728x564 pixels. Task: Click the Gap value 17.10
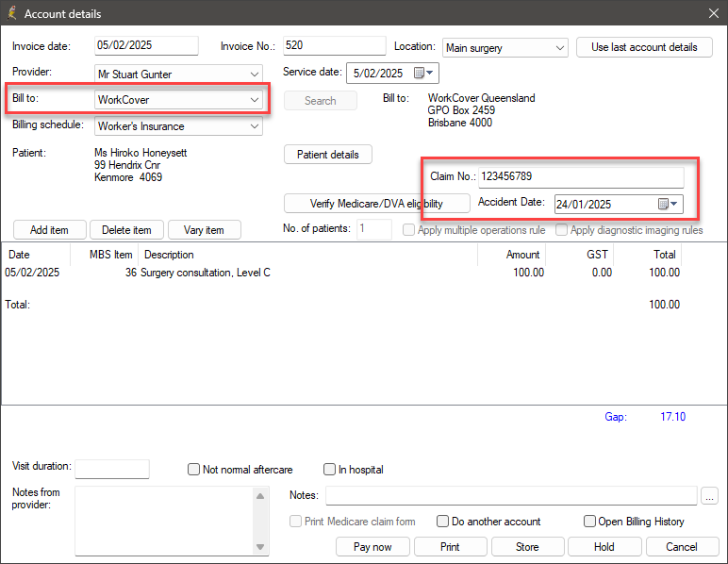click(672, 416)
